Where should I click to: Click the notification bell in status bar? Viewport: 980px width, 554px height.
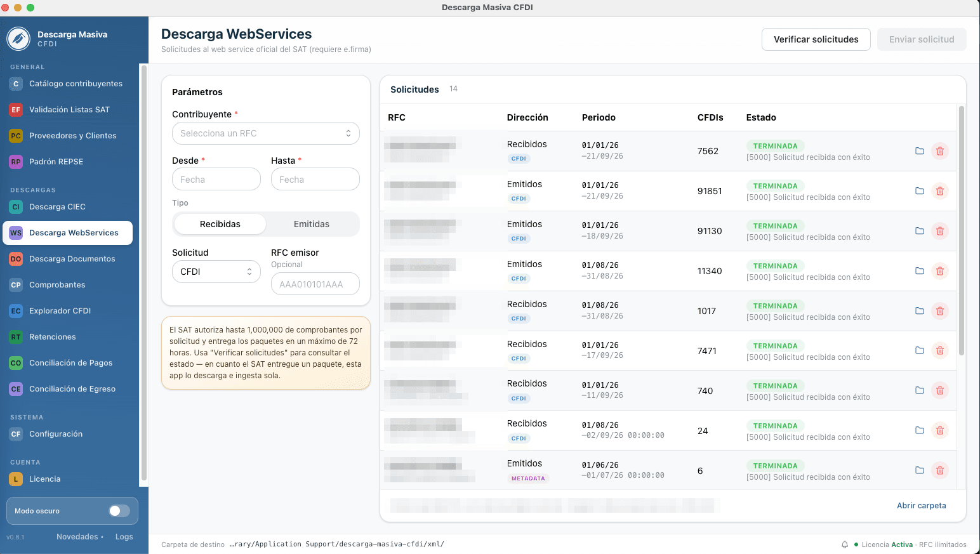(845, 544)
